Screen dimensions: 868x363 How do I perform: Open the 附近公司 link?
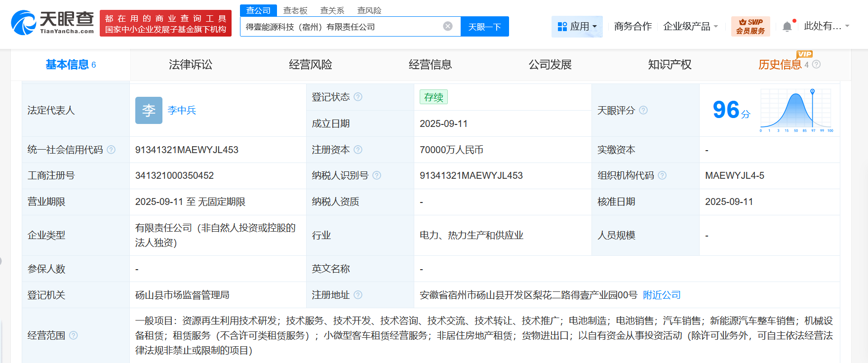tap(662, 295)
